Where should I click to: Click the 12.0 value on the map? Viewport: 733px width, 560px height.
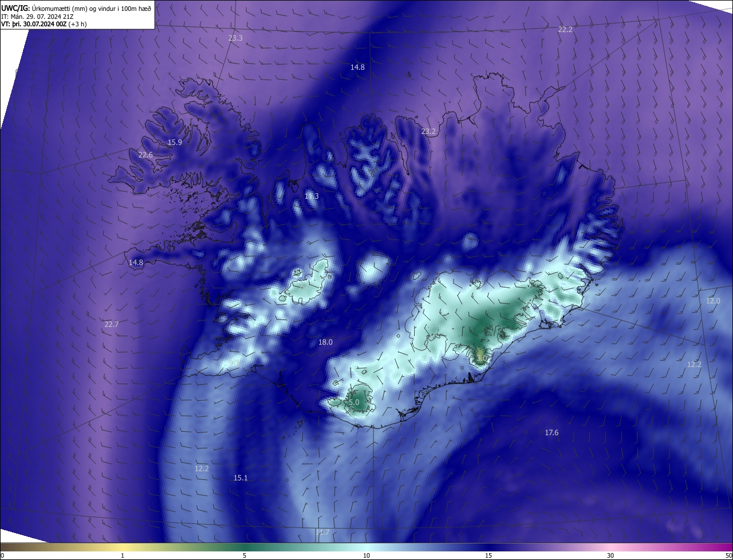(x=713, y=301)
